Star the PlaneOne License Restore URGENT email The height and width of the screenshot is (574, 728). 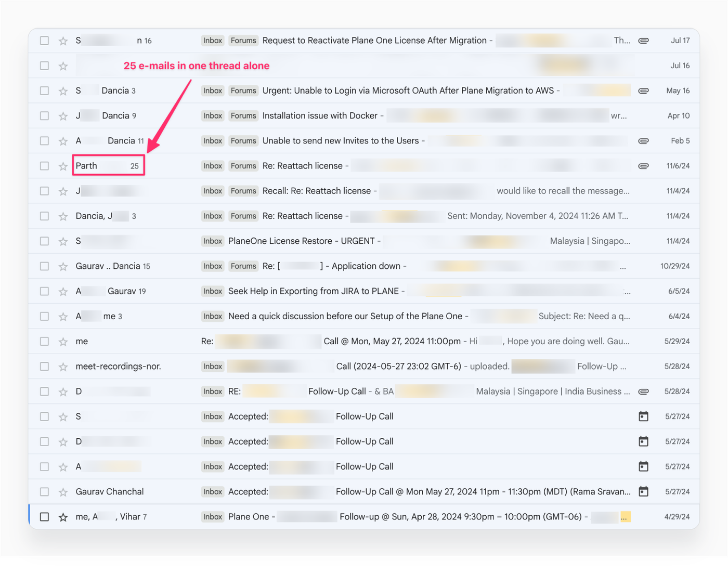[63, 241]
